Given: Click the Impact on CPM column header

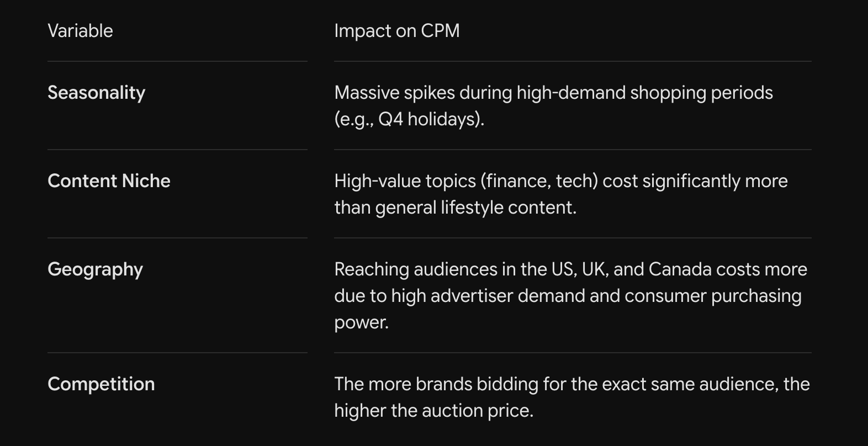Looking at the screenshot, I should pos(397,31).
